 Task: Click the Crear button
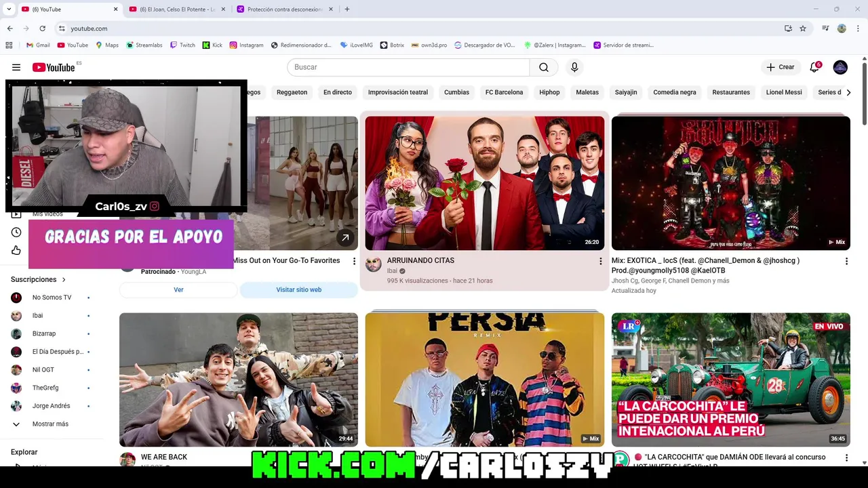pyautogui.click(x=780, y=67)
